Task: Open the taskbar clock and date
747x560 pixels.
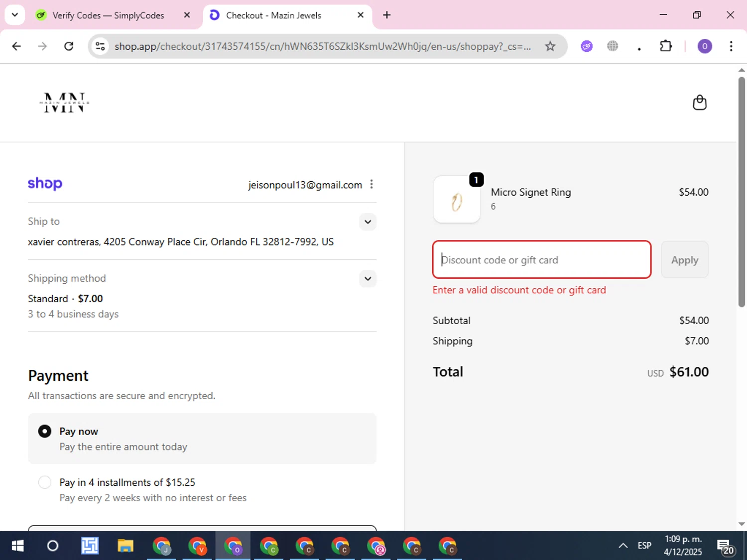Action: (683, 546)
